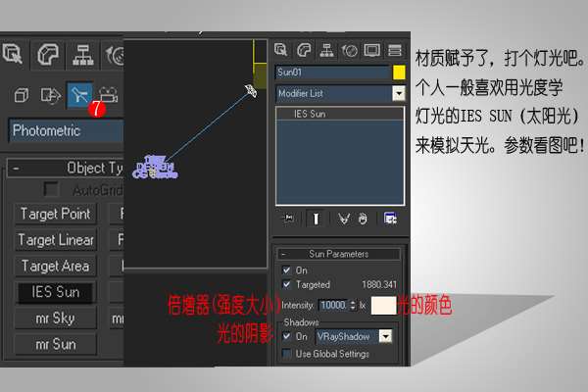Click the Intensity spinner arrows
Screen dimensions: 588x392
pyautogui.click(x=353, y=306)
